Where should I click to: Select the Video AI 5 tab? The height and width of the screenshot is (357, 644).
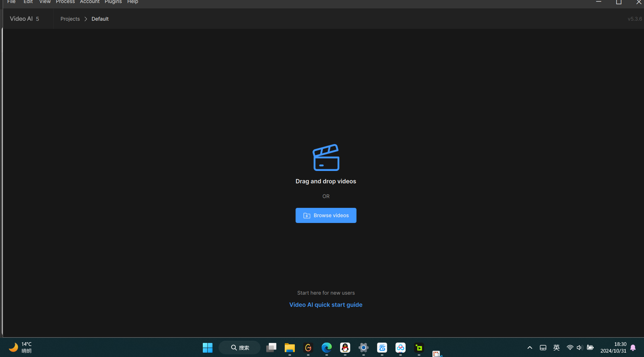click(25, 19)
